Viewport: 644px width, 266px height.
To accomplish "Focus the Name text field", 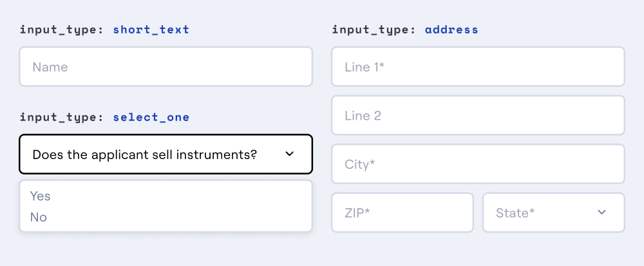I will 166,66.
